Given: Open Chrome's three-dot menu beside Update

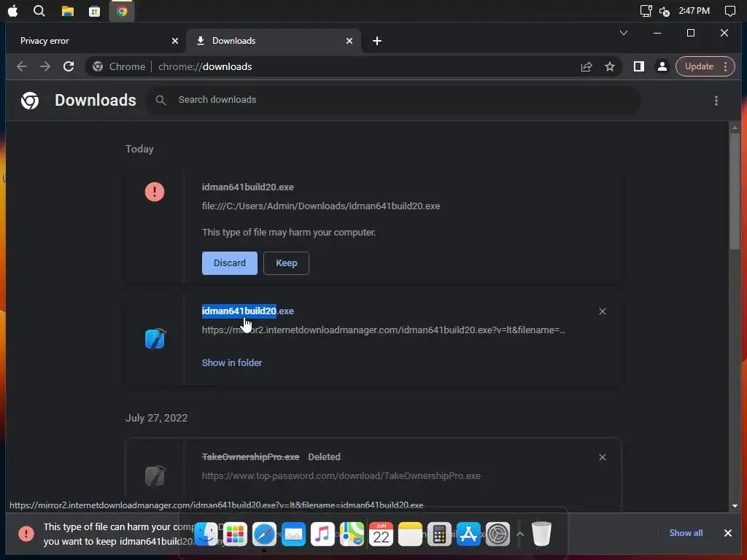Looking at the screenshot, I should (726, 66).
